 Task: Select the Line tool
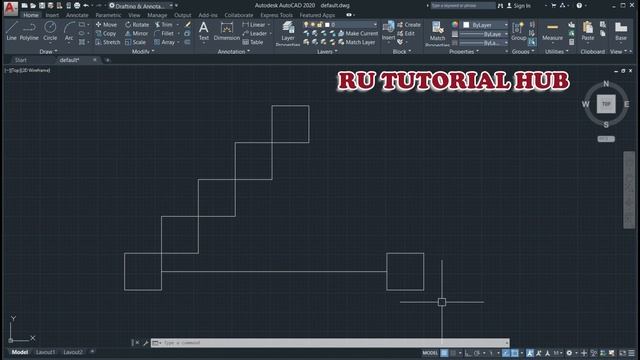click(11, 31)
